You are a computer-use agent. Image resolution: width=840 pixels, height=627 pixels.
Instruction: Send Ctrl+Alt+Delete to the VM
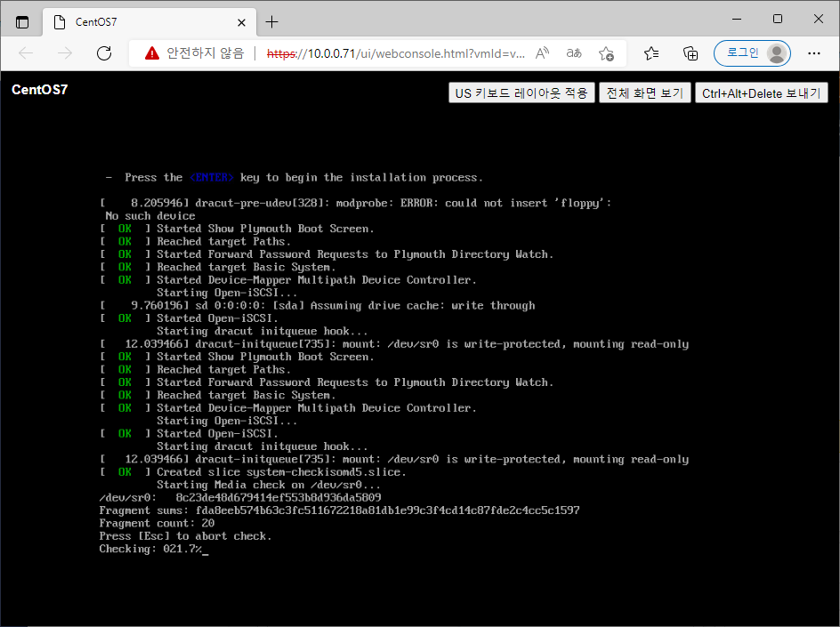click(x=762, y=93)
